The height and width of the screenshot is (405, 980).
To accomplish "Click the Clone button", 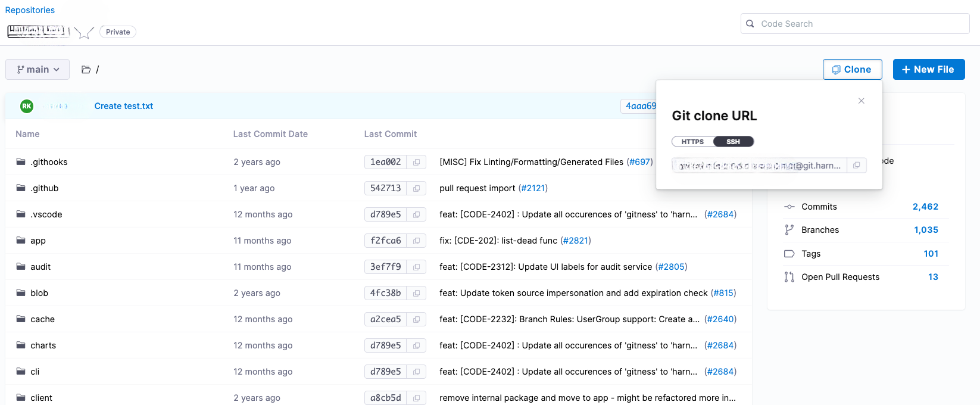I will coord(852,70).
